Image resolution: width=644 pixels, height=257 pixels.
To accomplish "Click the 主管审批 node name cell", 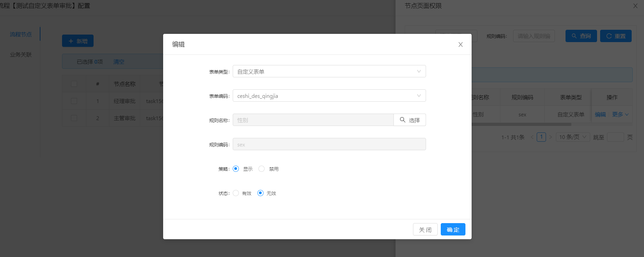I will tap(124, 118).
